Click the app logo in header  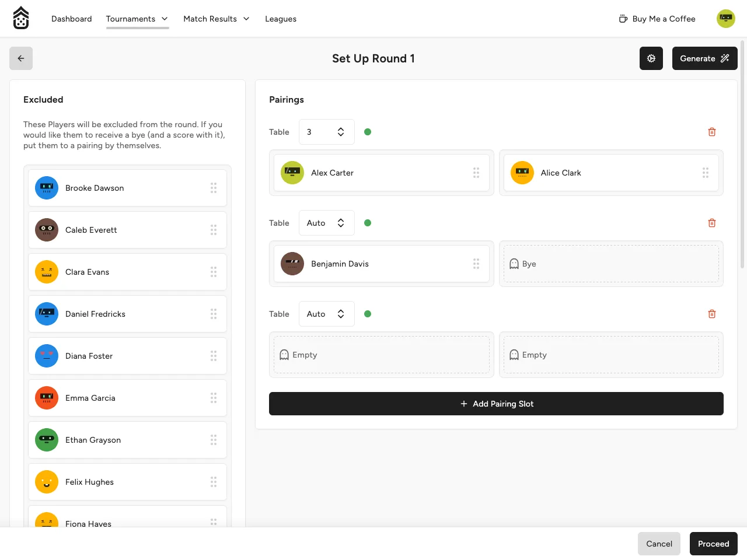tap(21, 18)
